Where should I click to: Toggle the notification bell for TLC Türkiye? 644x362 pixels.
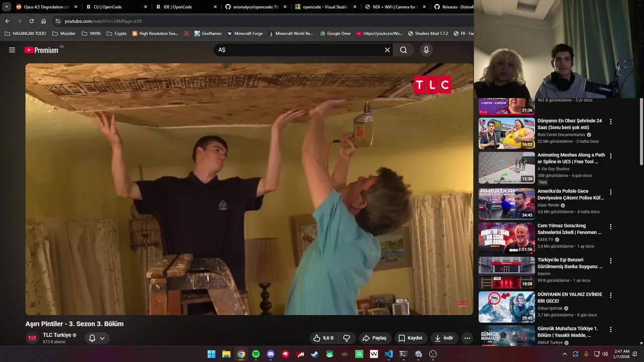(92, 338)
